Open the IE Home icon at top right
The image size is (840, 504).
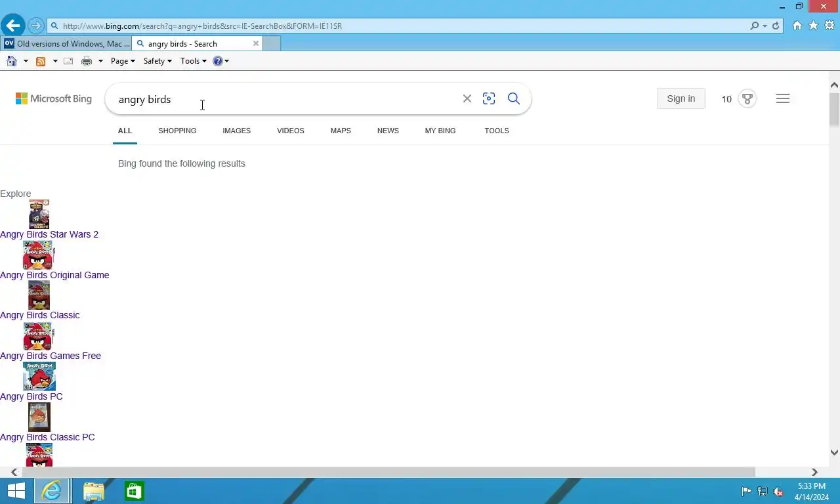797,26
